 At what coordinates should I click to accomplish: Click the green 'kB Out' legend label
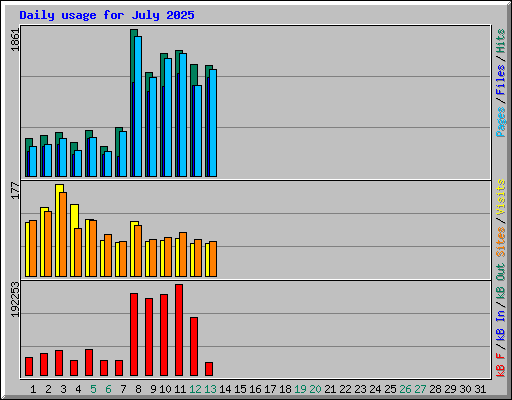[x=500, y=282]
